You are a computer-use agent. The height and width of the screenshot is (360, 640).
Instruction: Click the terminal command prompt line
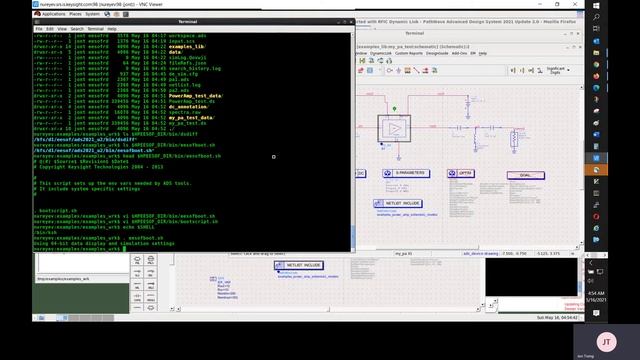80,249
